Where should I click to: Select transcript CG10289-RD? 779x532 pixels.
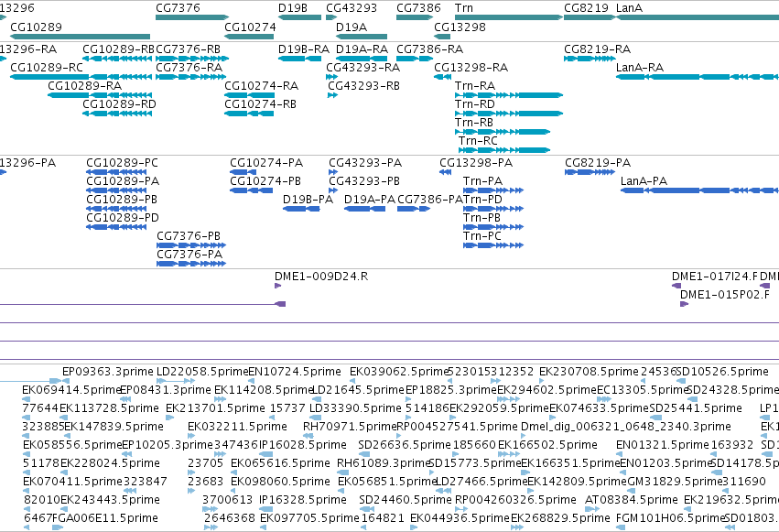pyautogui.click(x=117, y=114)
